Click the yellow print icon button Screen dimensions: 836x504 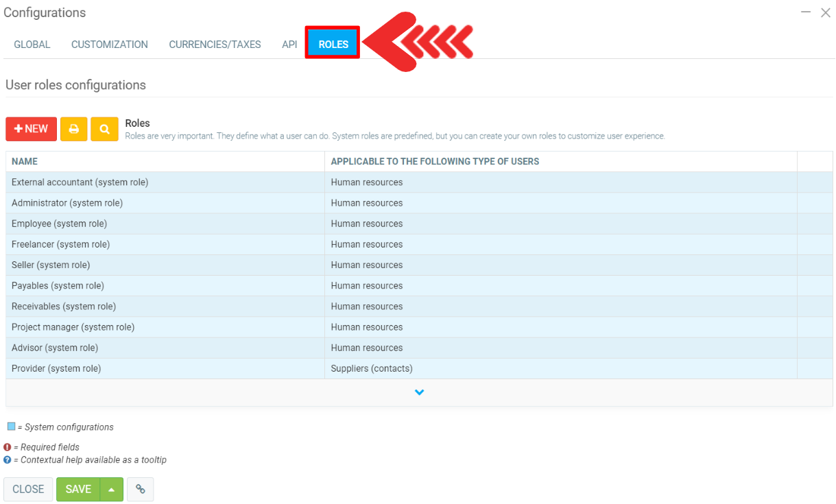(74, 129)
